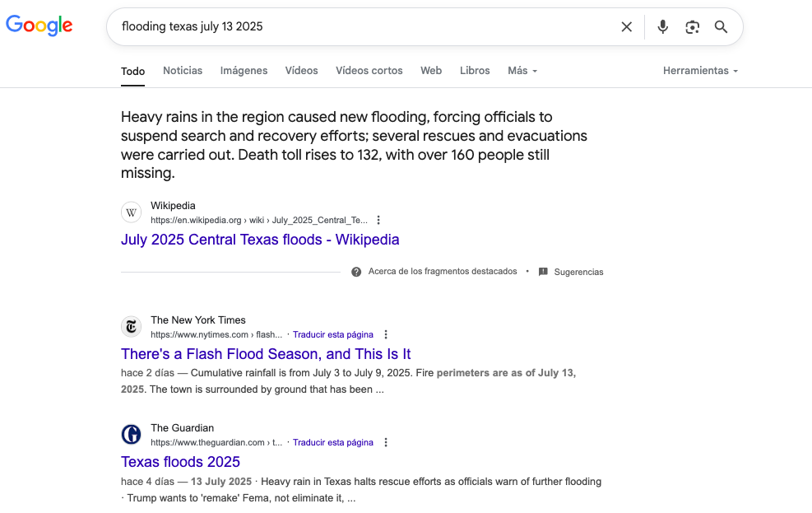Click The Guardian favicon icon
Screen dimensions: 812x513
pyautogui.click(x=131, y=435)
